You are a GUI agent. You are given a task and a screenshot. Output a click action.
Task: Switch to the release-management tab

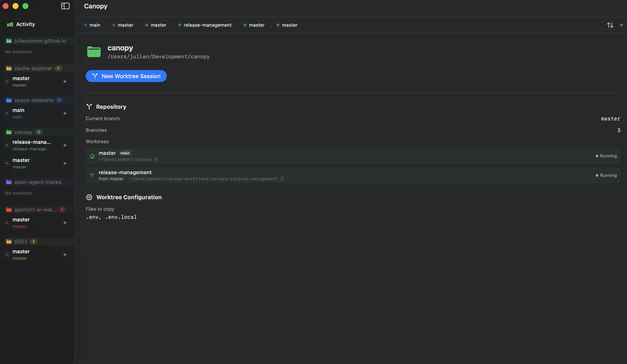205,25
